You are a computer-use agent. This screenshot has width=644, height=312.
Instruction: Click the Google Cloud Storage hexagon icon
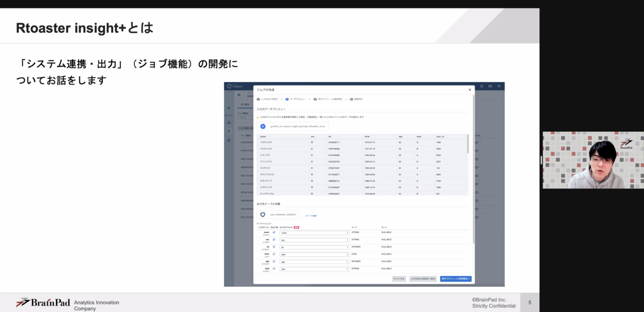(x=263, y=126)
